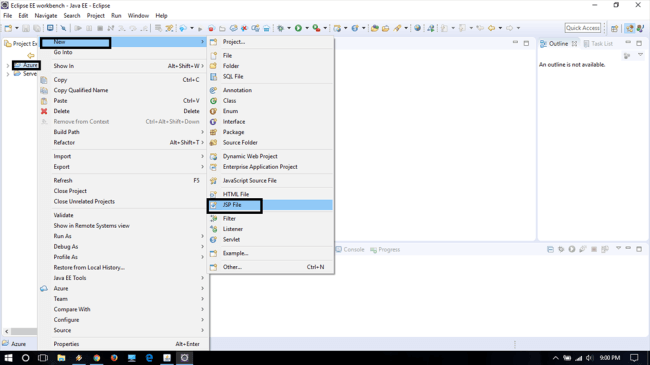
Task: Select Class in the New submenu
Action: pyautogui.click(x=271, y=101)
